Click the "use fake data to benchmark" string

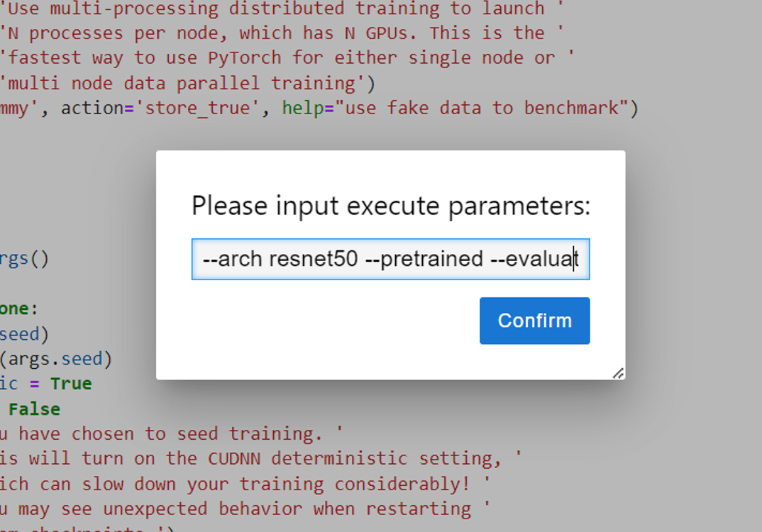pyautogui.click(x=482, y=108)
